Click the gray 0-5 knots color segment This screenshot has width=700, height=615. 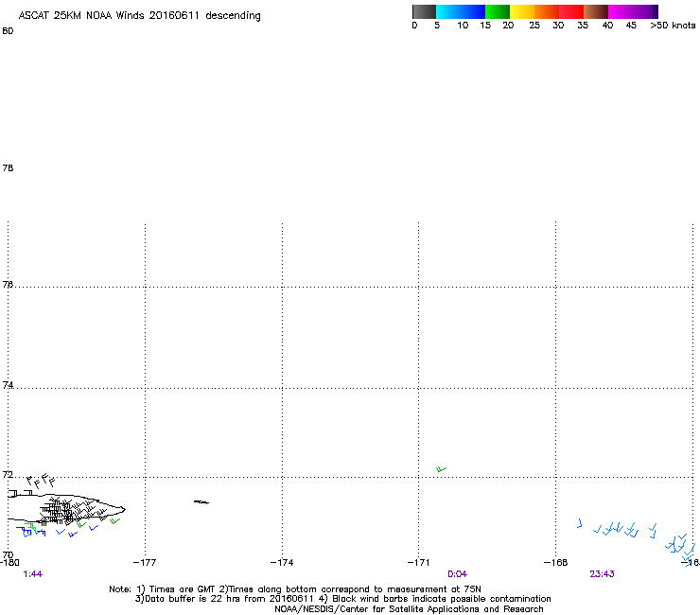424,11
